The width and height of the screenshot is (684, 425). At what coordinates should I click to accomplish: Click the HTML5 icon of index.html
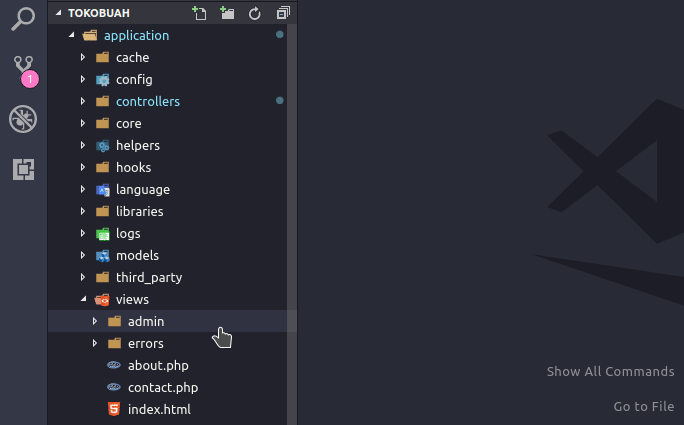coord(114,409)
